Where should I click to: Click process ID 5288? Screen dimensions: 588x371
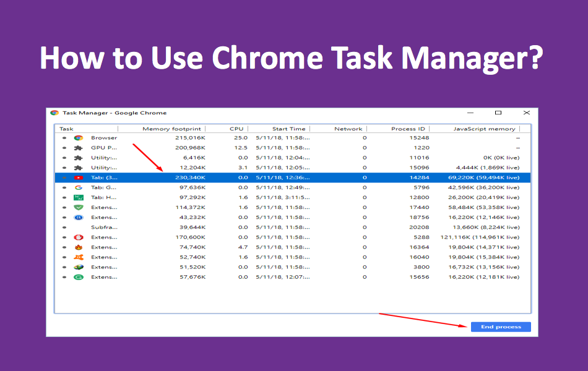click(x=422, y=237)
